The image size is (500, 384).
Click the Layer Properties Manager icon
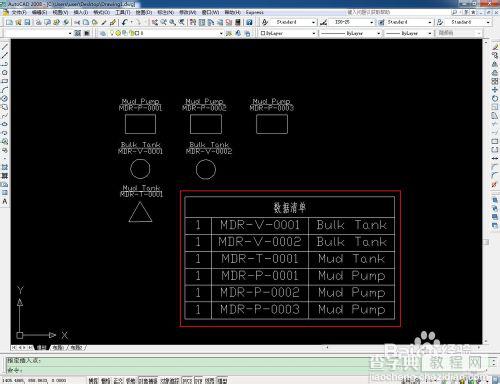pyautogui.click(x=103, y=33)
